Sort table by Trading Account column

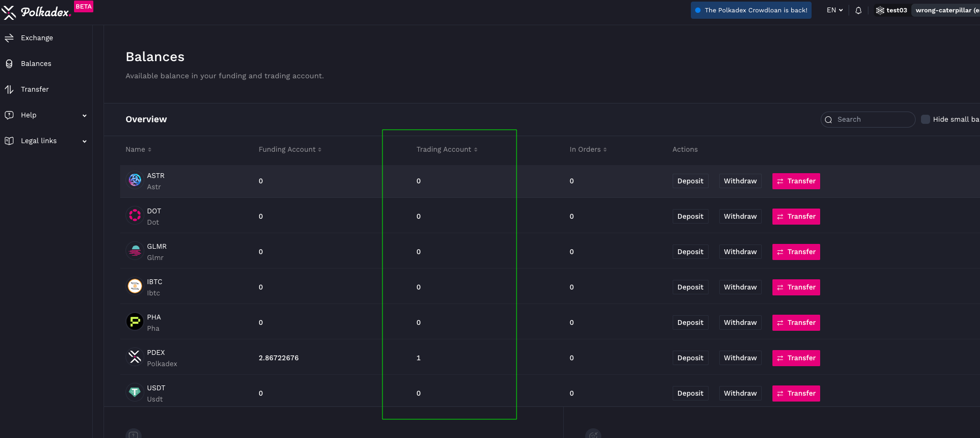pos(447,150)
